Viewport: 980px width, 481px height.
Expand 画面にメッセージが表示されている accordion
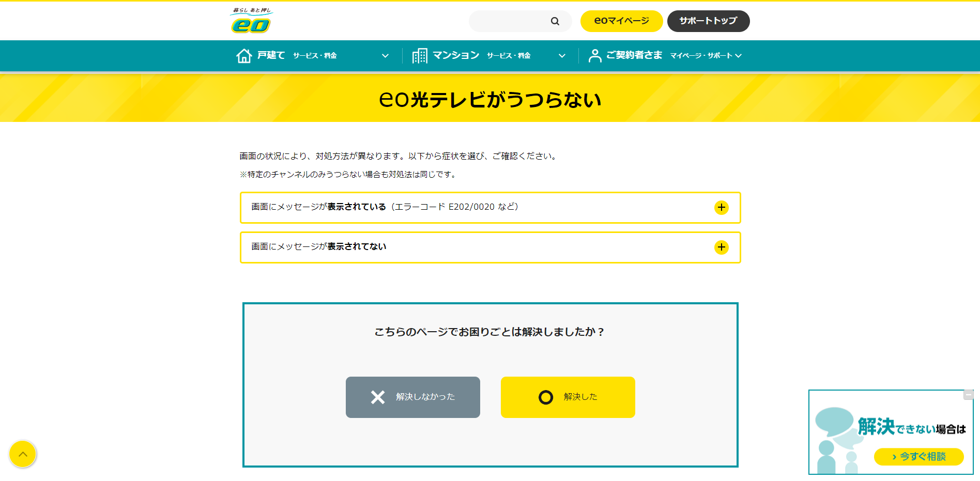point(385,207)
